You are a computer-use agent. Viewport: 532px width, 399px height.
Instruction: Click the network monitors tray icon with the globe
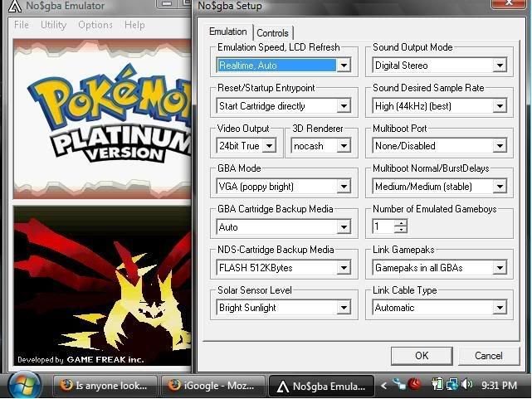pyautogui.click(x=452, y=384)
